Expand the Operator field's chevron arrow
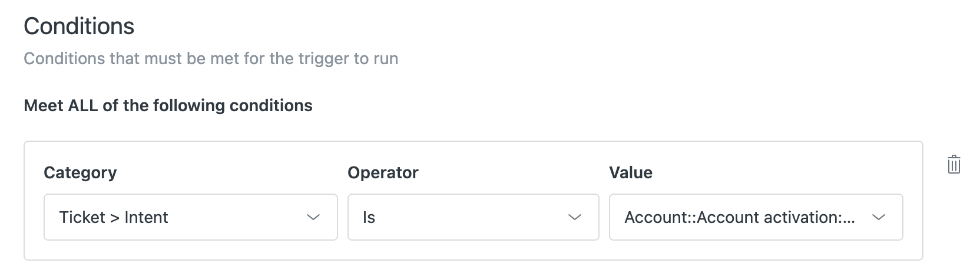The height and width of the screenshot is (273, 980). pos(575,217)
